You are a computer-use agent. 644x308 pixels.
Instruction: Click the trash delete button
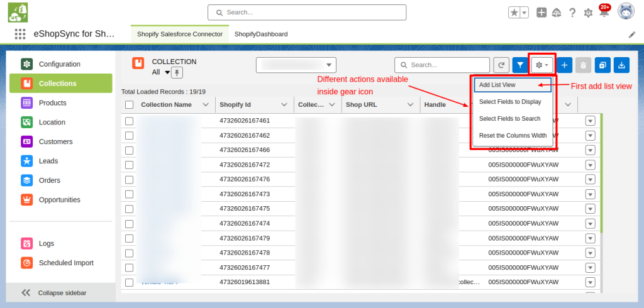(583, 65)
